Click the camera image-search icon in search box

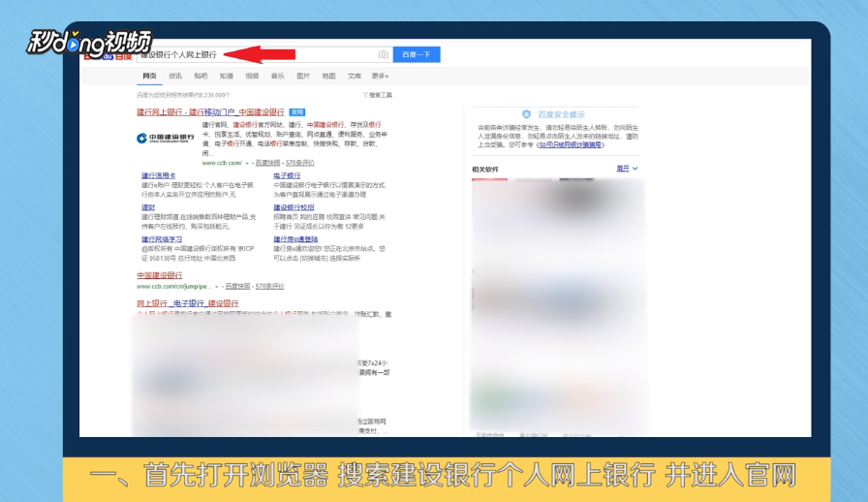click(383, 54)
